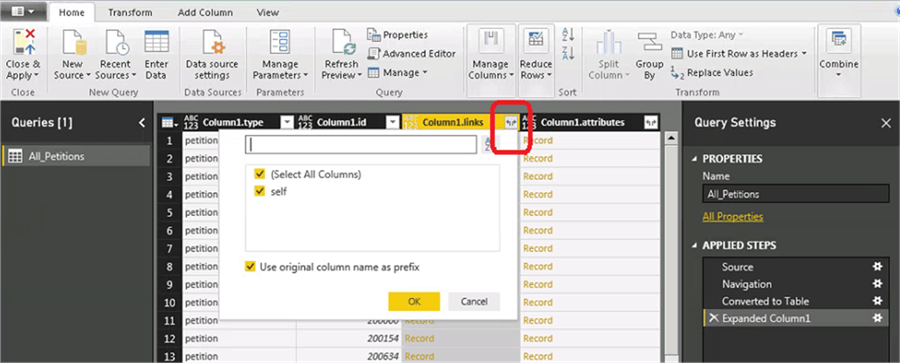Open the Column1.type filter dropdown
The image size is (900, 363).
286,122
